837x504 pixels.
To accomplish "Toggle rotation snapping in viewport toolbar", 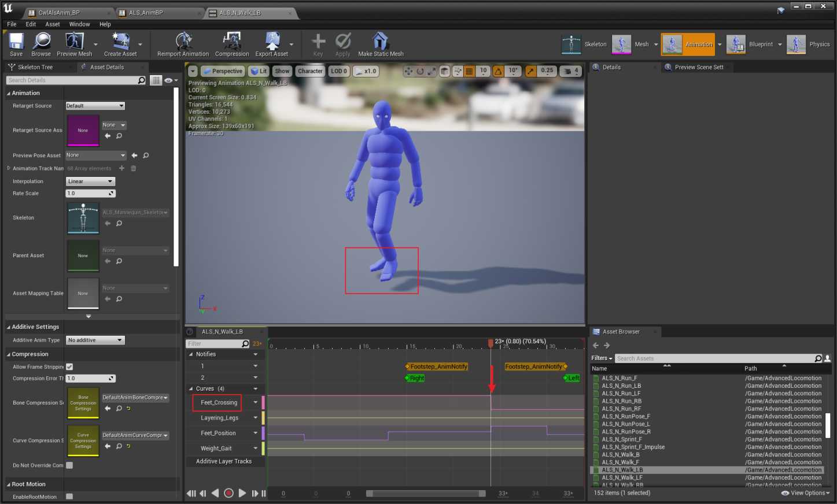I will click(498, 71).
